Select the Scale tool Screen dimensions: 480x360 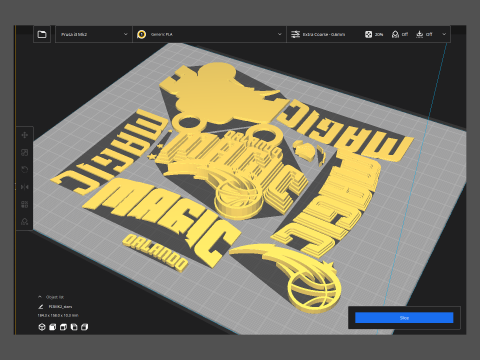coord(24,152)
